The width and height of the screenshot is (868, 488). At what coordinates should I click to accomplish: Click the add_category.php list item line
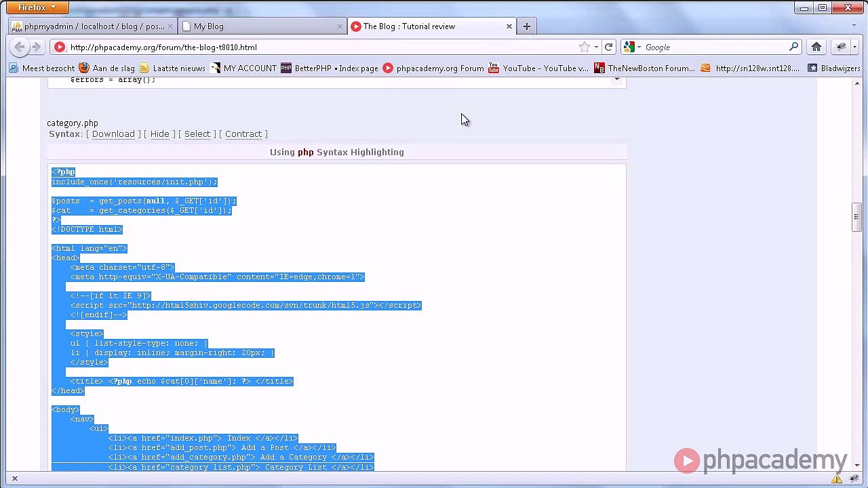coord(241,457)
